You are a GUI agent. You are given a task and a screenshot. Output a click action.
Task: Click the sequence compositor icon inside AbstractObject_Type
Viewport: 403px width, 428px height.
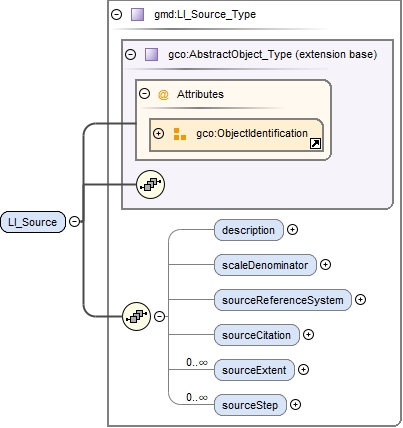(150, 184)
